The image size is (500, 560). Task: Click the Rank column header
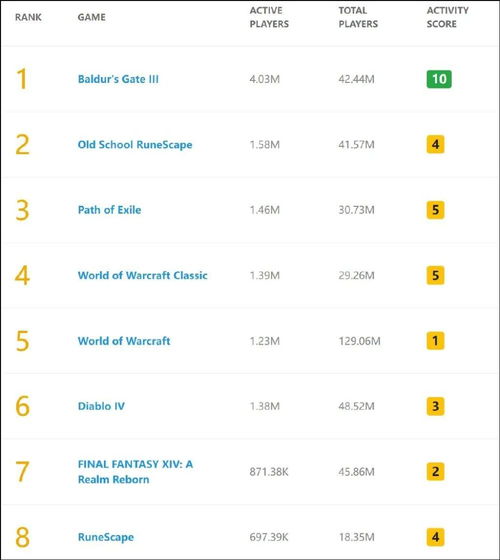28,17
